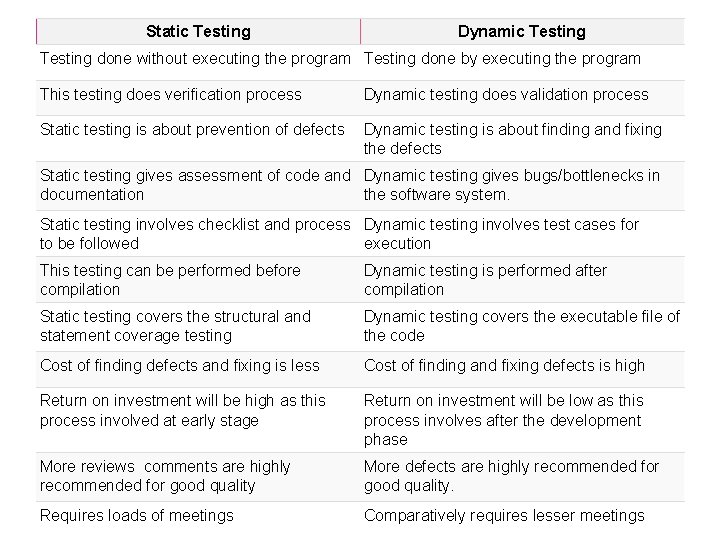Click 'Return on investment will be low' cell
The width and height of the screenshot is (720, 540).
click(522, 420)
